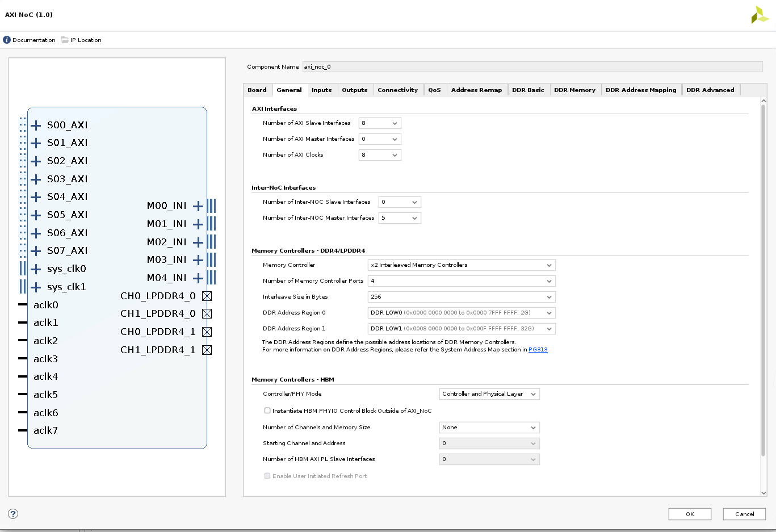The image size is (776, 532).
Task: Open Number of AXI Slave Interfaces dropdown
Action: pyautogui.click(x=380, y=123)
